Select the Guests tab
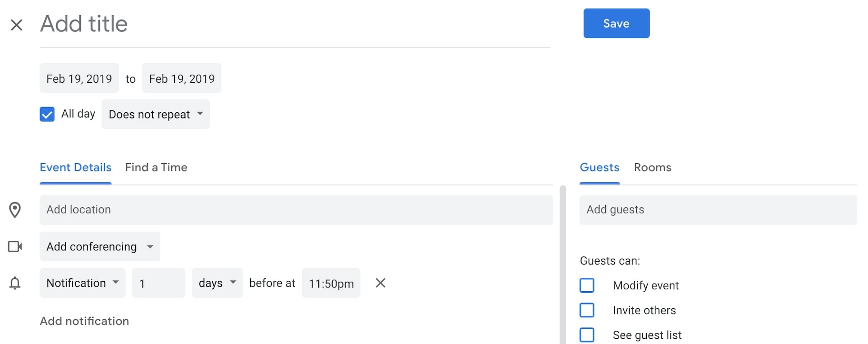The height and width of the screenshot is (344, 868). (599, 167)
